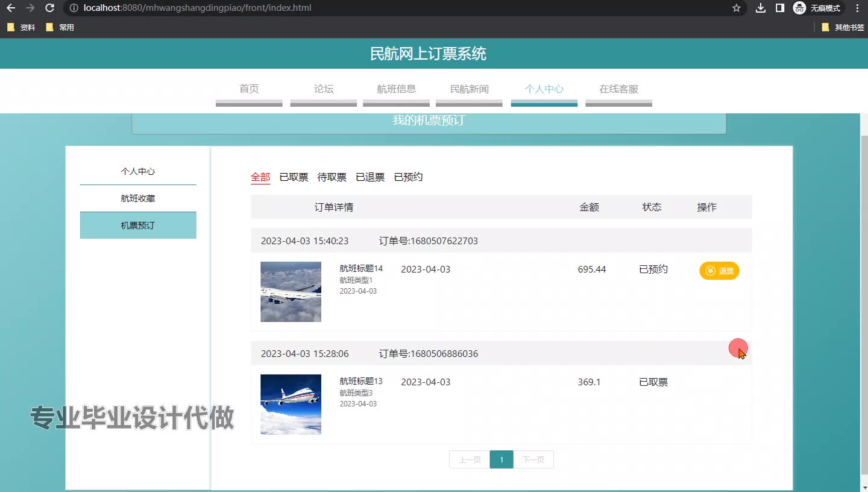
Task: Go to 在线客服 navigation item
Action: (x=618, y=89)
